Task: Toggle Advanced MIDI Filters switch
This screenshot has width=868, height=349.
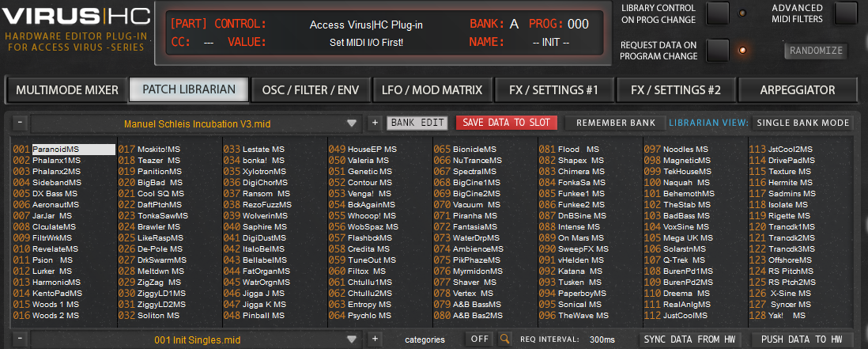Action: tap(846, 13)
